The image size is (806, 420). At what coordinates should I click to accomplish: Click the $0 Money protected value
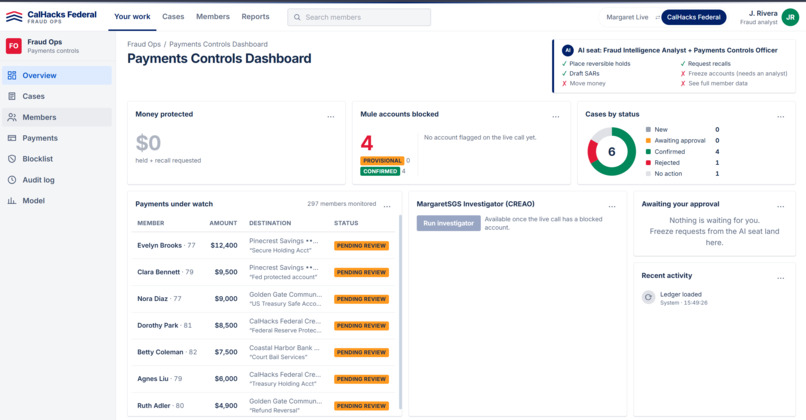148,143
